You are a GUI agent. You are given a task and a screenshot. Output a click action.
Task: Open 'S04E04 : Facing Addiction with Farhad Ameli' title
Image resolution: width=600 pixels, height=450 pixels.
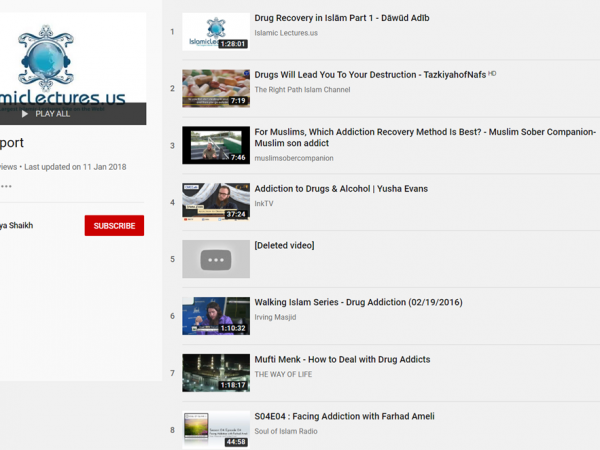344,416
